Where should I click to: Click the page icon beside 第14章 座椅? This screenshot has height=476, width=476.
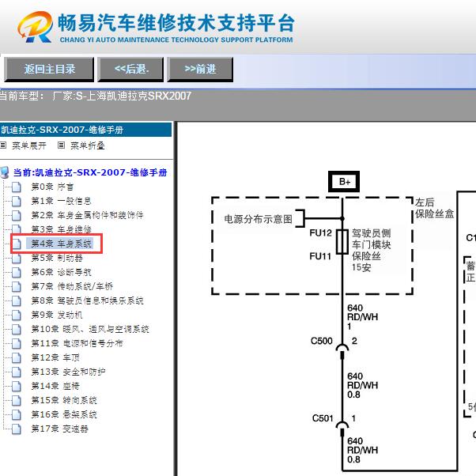17,387
